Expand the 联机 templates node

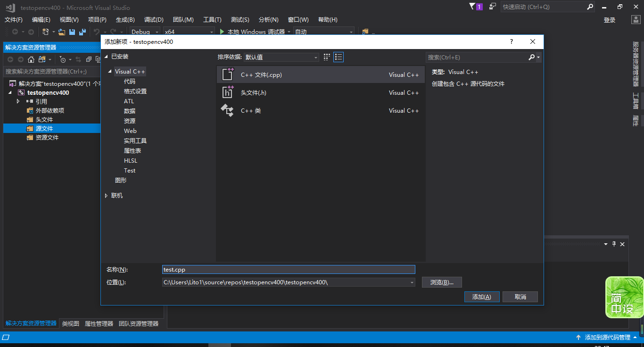click(x=107, y=196)
